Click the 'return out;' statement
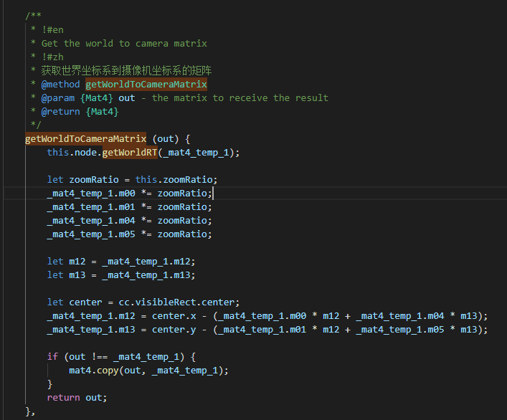This screenshot has height=420, width=507. [77, 398]
